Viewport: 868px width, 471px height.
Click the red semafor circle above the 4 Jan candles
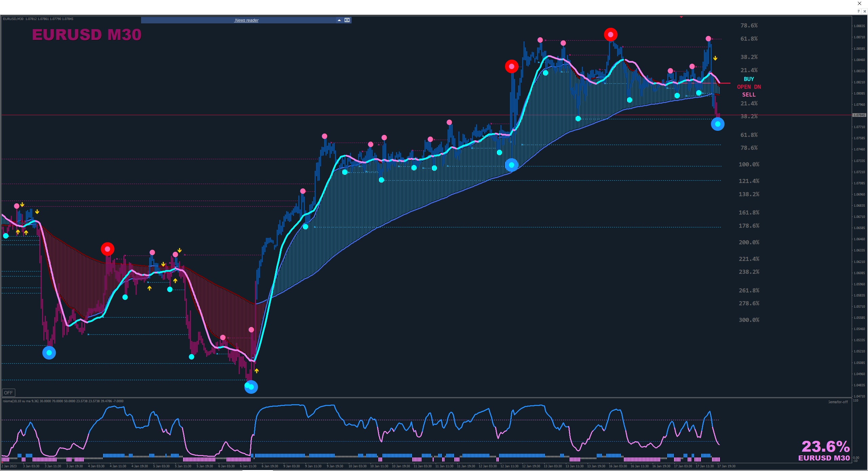tap(107, 249)
